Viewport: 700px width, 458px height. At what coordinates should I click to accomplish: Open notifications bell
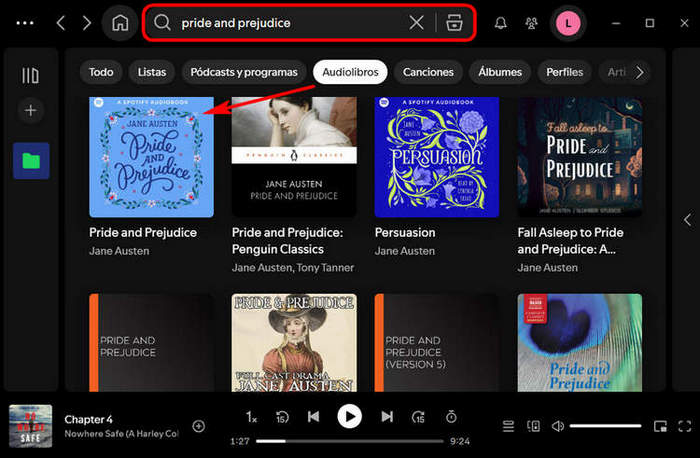point(500,23)
